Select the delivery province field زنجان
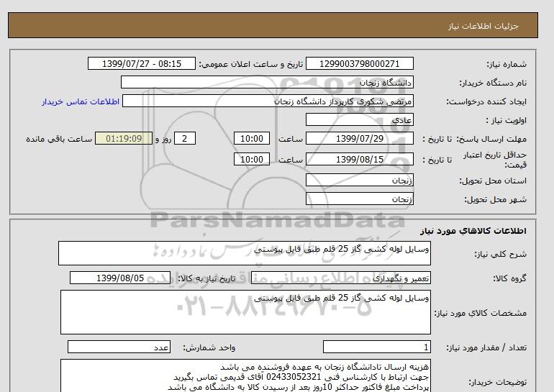The height and width of the screenshot is (392, 554). click(x=359, y=180)
